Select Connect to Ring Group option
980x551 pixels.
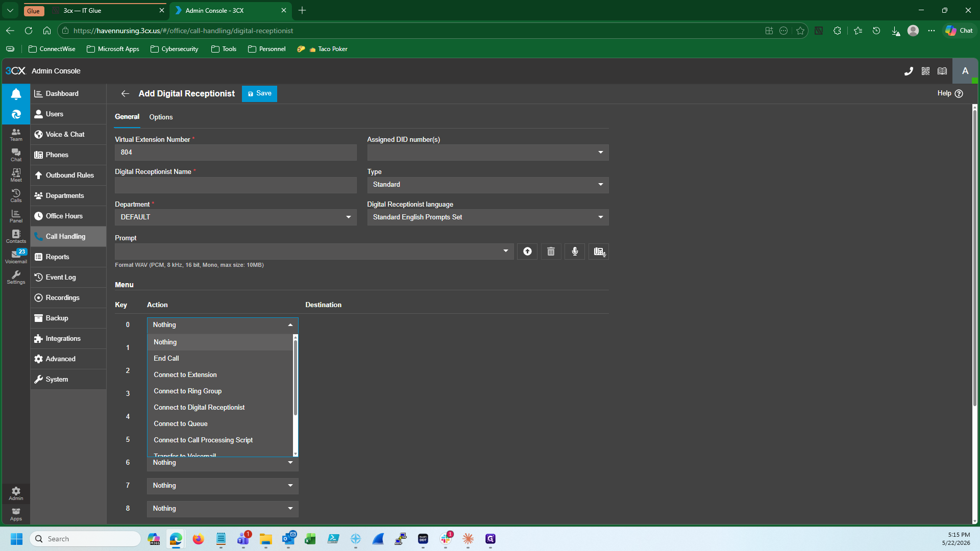click(220, 391)
